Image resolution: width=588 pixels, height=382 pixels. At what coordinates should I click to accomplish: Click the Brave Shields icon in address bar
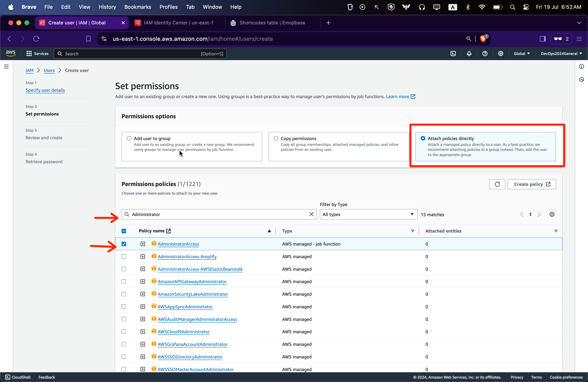(x=483, y=39)
